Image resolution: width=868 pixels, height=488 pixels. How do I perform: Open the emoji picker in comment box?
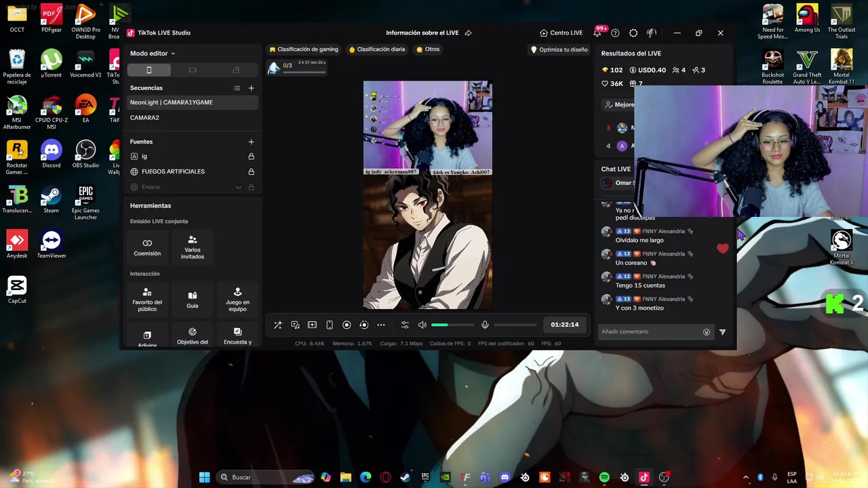coord(707,332)
